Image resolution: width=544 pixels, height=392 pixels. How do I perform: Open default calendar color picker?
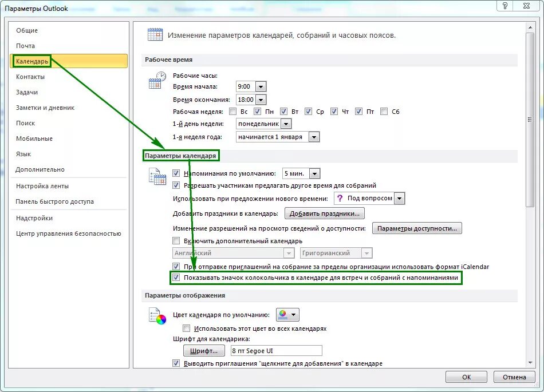point(287,315)
